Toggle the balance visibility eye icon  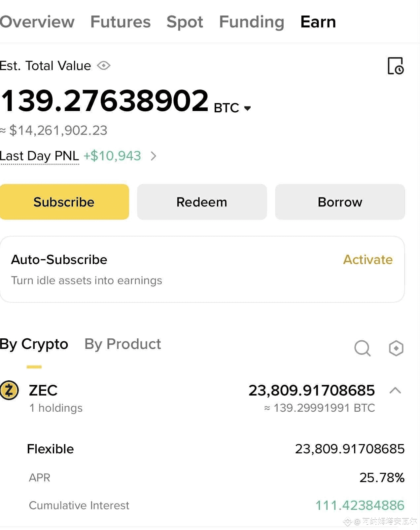tap(104, 65)
